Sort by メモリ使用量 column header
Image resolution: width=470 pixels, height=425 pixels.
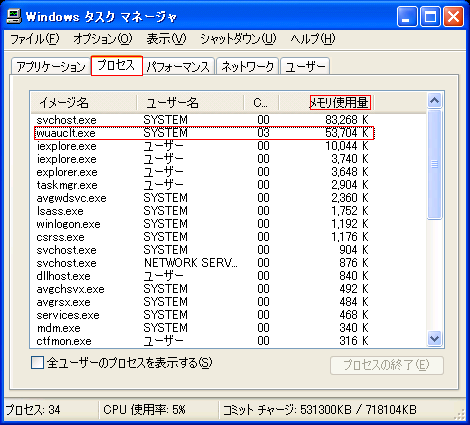pyautogui.click(x=327, y=102)
